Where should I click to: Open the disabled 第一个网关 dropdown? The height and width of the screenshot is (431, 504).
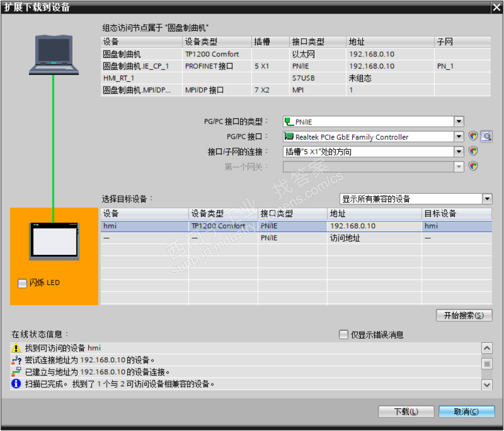tap(459, 166)
